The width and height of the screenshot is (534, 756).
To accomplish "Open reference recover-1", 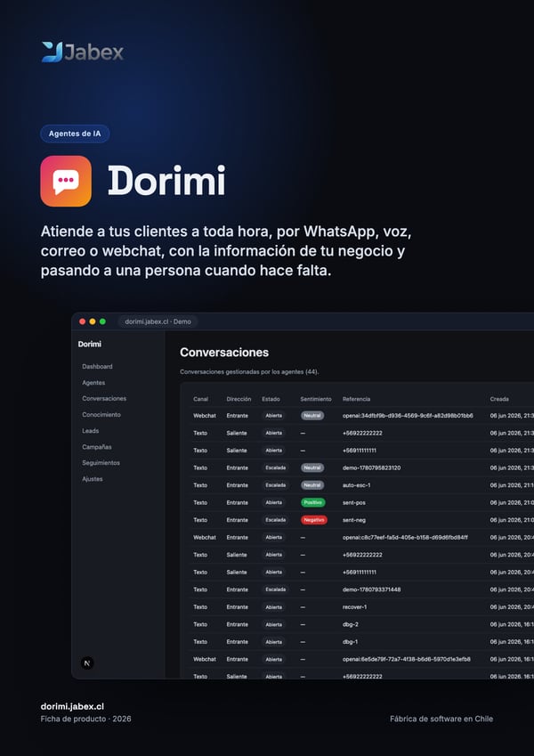I will 355,607.
